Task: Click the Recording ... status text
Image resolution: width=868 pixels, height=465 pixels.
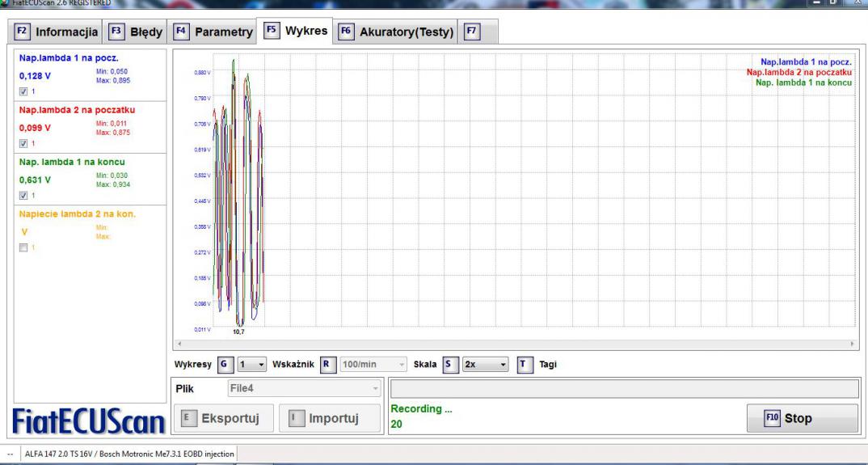Action: tap(421, 409)
